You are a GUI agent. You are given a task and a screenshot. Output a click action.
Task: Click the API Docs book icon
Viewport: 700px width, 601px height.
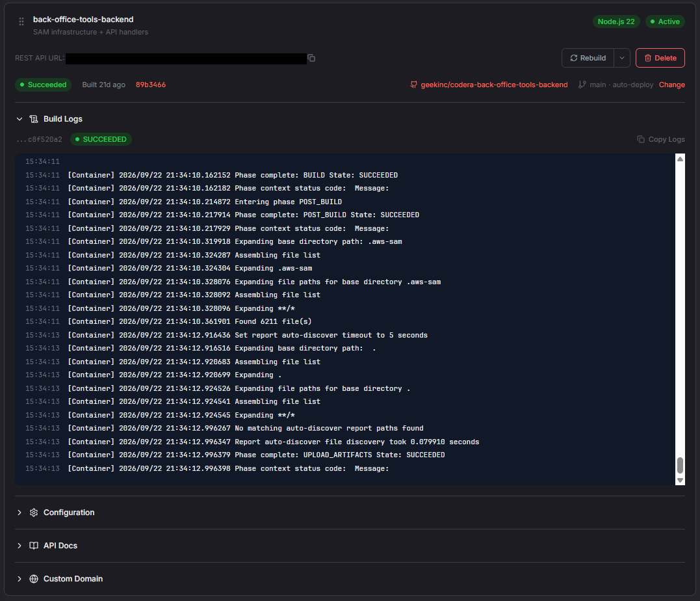tap(34, 546)
